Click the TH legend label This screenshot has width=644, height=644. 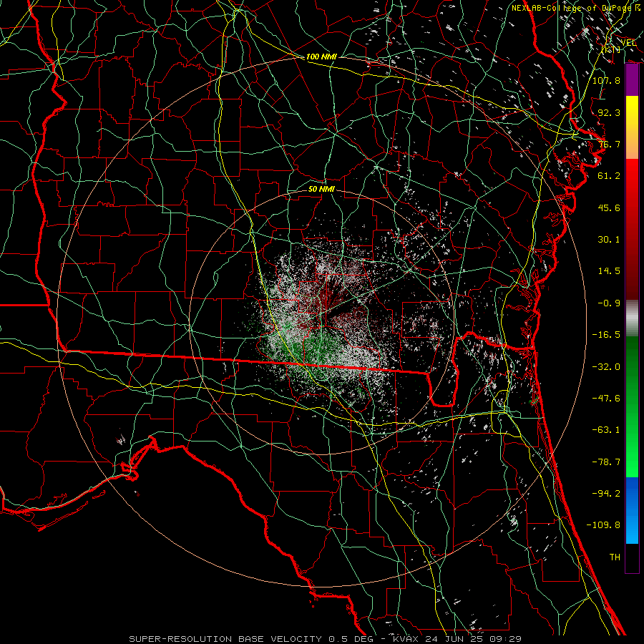click(x=615, y=557)
